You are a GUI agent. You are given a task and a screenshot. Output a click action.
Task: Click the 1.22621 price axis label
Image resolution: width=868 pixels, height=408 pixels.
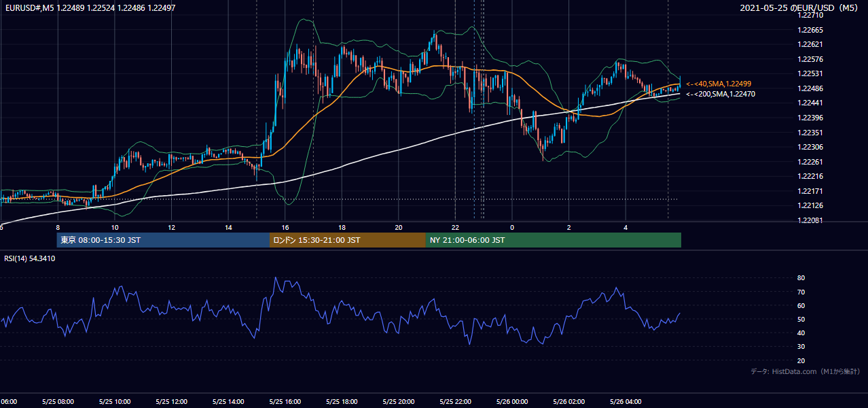click(810, 44)
